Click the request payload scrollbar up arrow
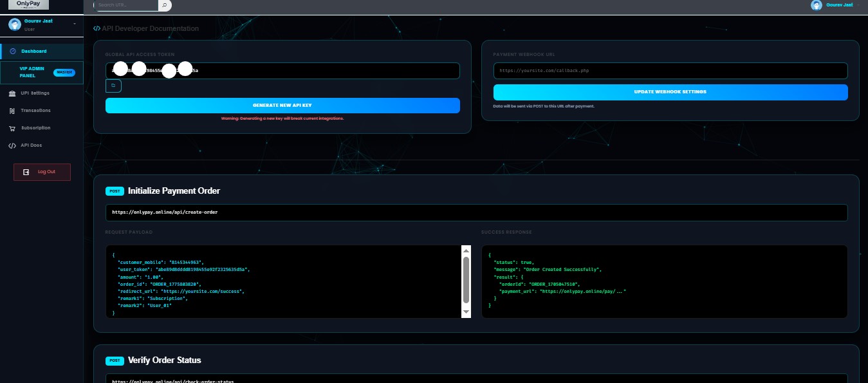 click(x=466, y=250)
